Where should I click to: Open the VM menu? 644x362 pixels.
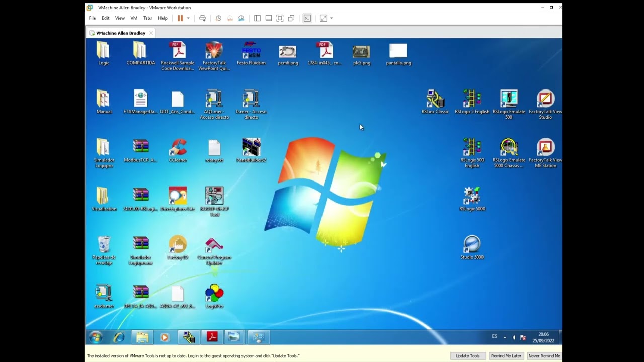tap(134, 18)
